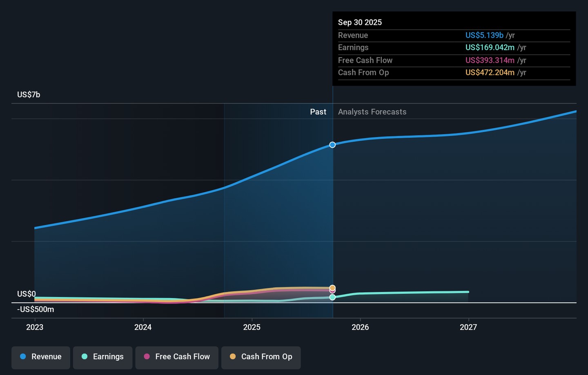This screenshot has height=375, width=588.
Task: Toggle the Revenue legend series
Action: [x=41, y=357]
